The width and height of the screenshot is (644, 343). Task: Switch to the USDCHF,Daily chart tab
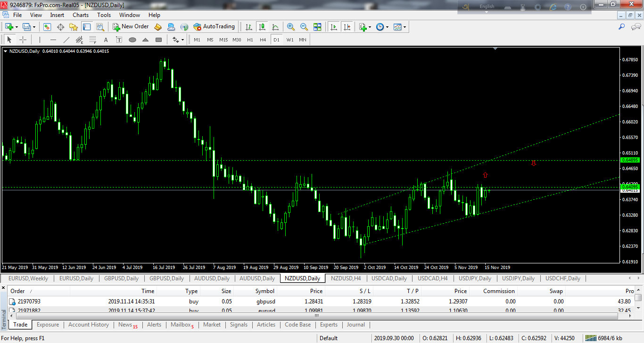tap(562, 278)
